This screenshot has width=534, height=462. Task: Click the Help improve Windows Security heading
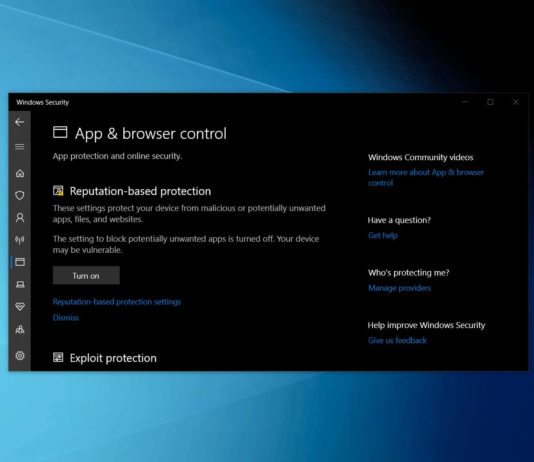pyautogui.click(x=426, y=325)
